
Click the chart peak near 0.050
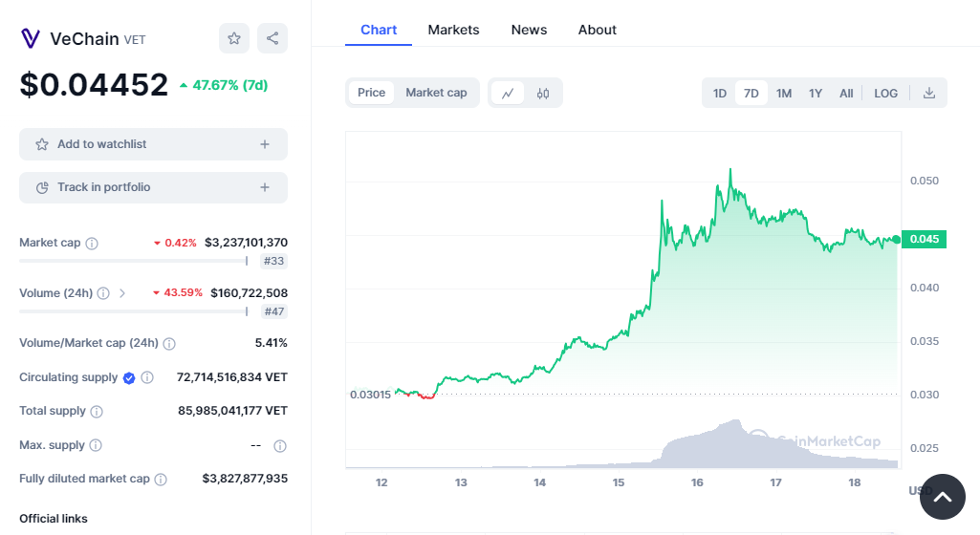point(730,170)
